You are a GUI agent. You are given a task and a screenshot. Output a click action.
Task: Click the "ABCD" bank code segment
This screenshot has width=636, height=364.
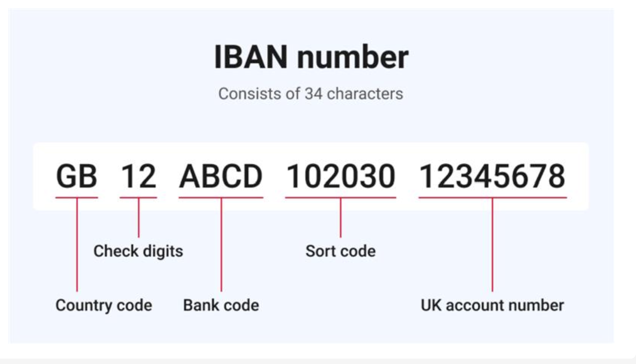(221, 176)
